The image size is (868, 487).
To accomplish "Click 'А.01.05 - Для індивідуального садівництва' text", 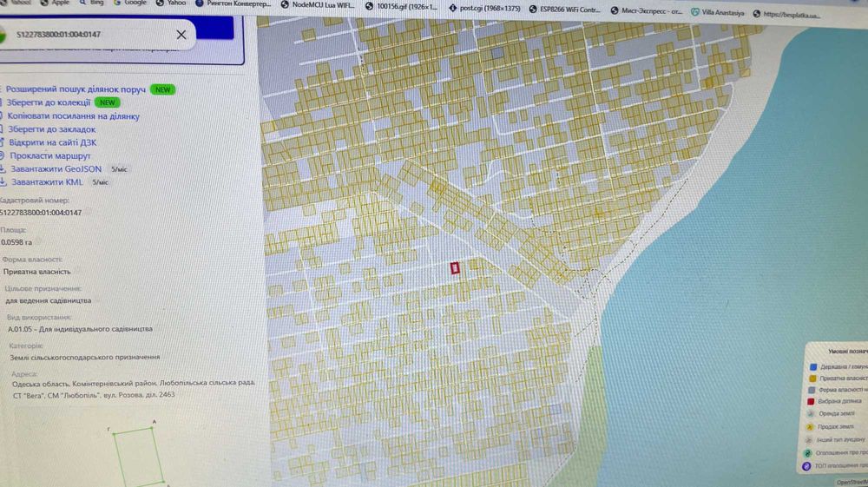I will [x=80, y=329].
